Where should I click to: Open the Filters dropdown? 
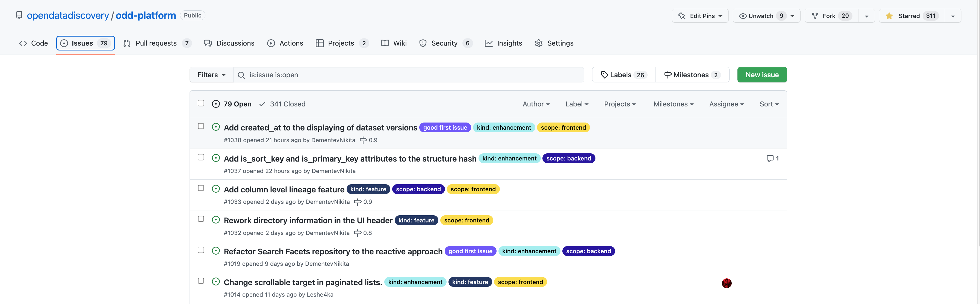click(x=211, y=75)
